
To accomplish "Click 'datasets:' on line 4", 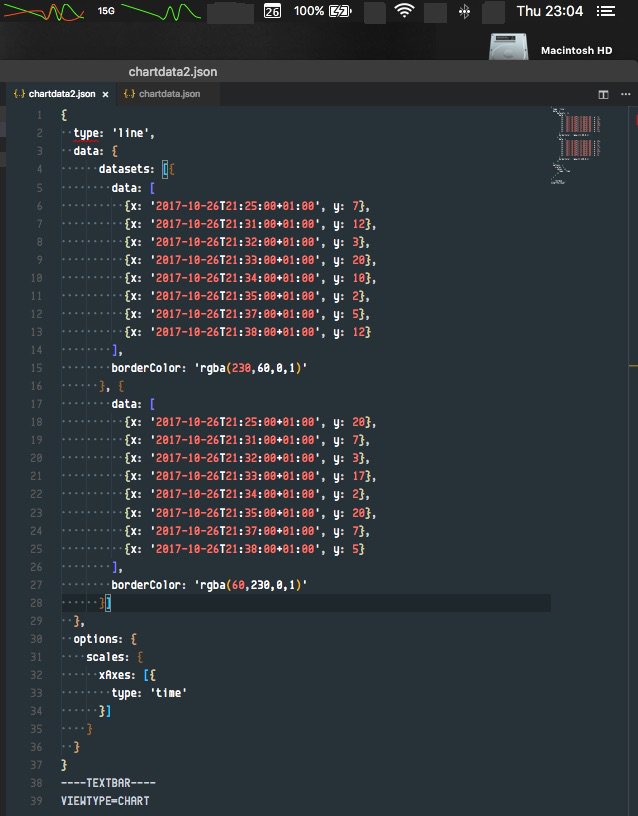I will [x=126, y=169].
